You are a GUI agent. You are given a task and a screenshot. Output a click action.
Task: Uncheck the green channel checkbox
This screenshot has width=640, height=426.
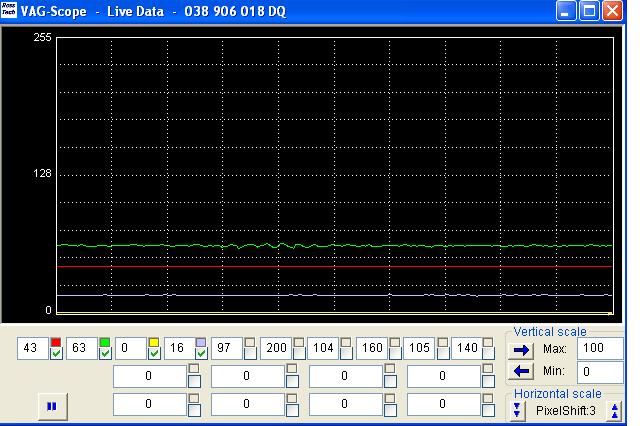click(x=105, y=354)
